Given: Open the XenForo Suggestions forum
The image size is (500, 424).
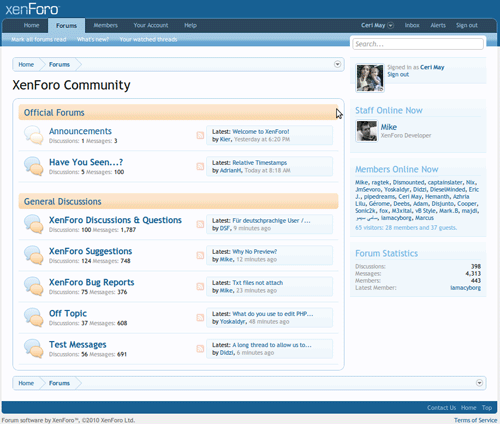Looking at the screenshot, I should [90, 251].
